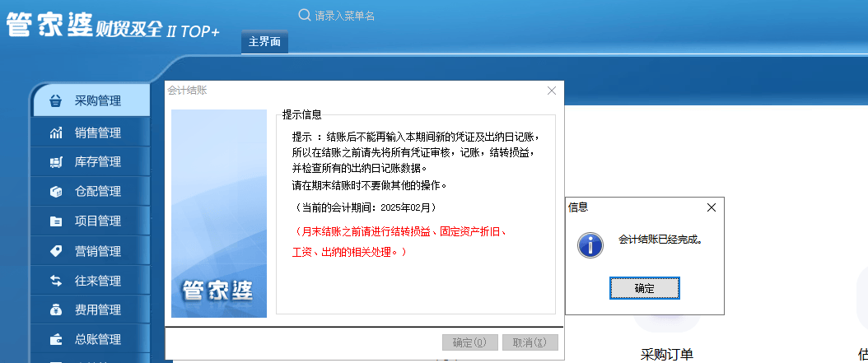Click 确定 in the 信息 dialog
868x363 pixels.
coord(644,288)
